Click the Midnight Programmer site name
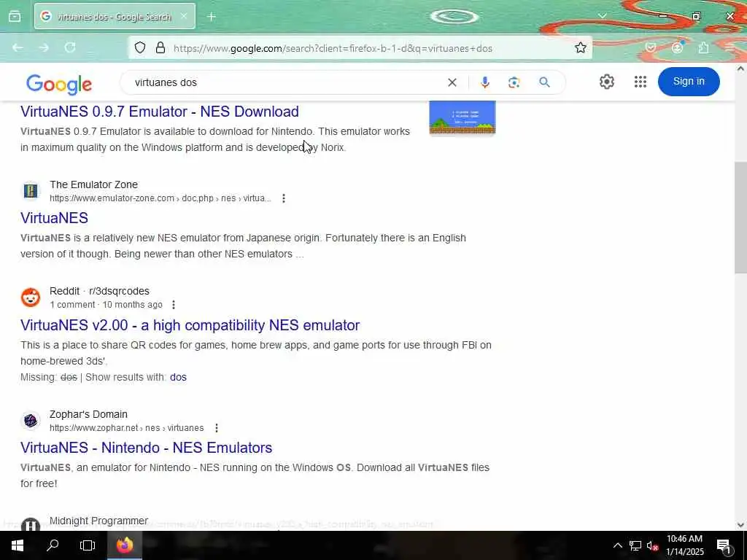Viewport: 747px width, 560px height. point(99,521)
